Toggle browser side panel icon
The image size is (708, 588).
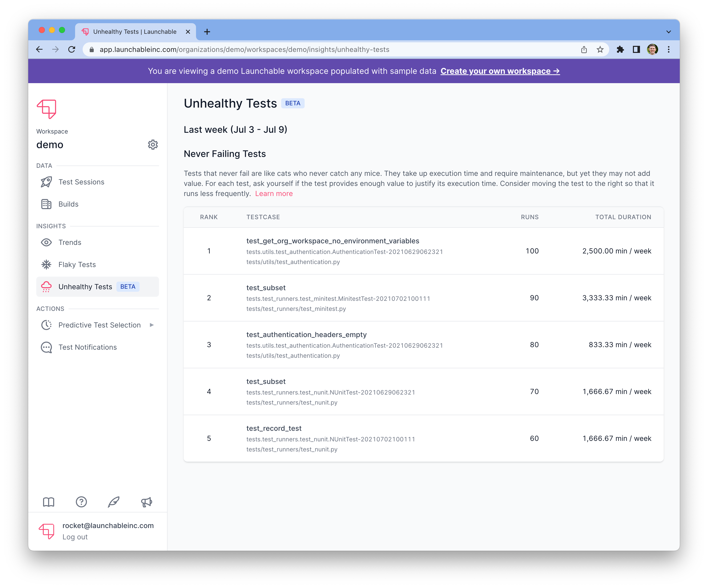click(x=636, y=50)
